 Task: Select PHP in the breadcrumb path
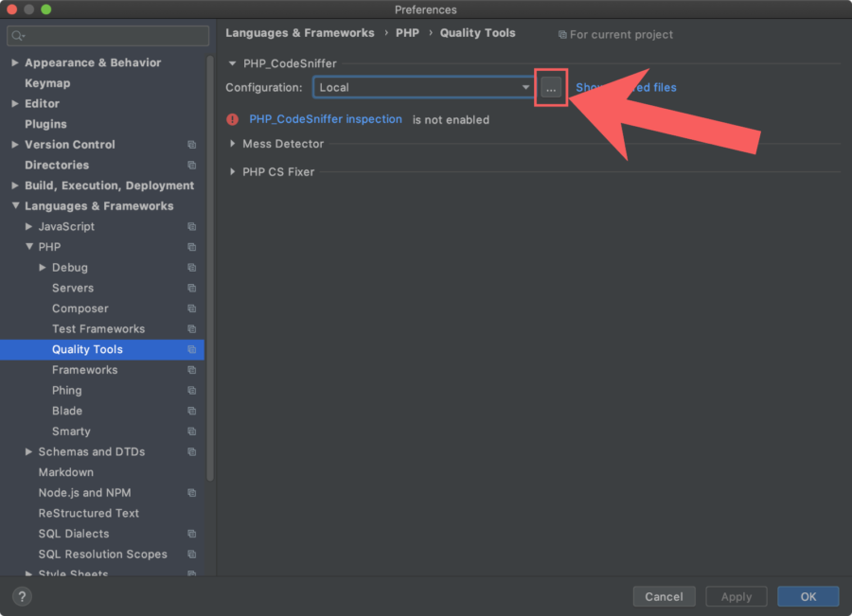pyautogui.click(x=407, y=32)
